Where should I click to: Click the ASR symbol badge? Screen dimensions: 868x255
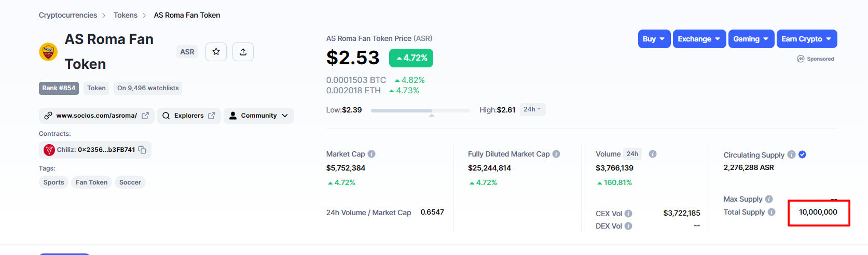click(x=187, y=52)
